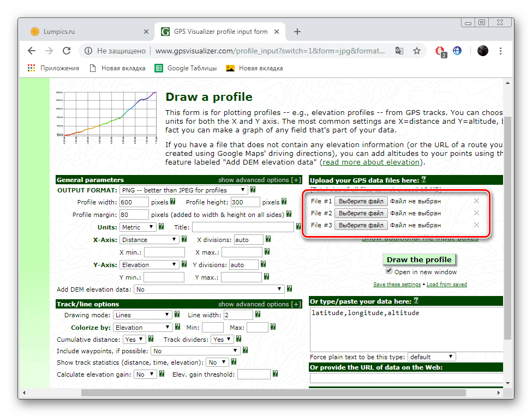The height and width of the screenshot is (417, 532).
Task: Open the Colorize by dropdown
Action: click(x=143, y=328)
